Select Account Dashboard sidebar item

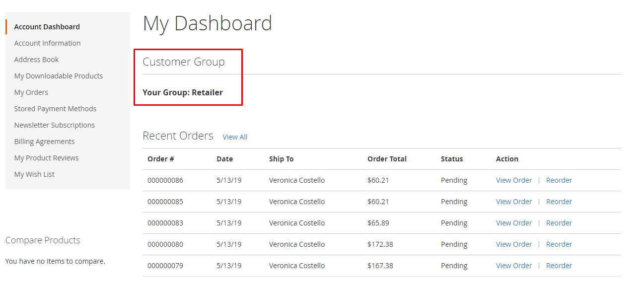pos(47,27)
